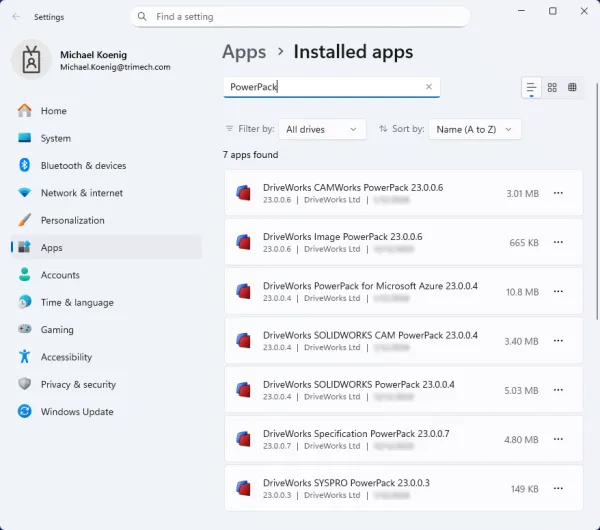This screenshot has height=530, width=600.
Task: Click the search magnifier icon in Find a setting
Action: coord(142,16)
